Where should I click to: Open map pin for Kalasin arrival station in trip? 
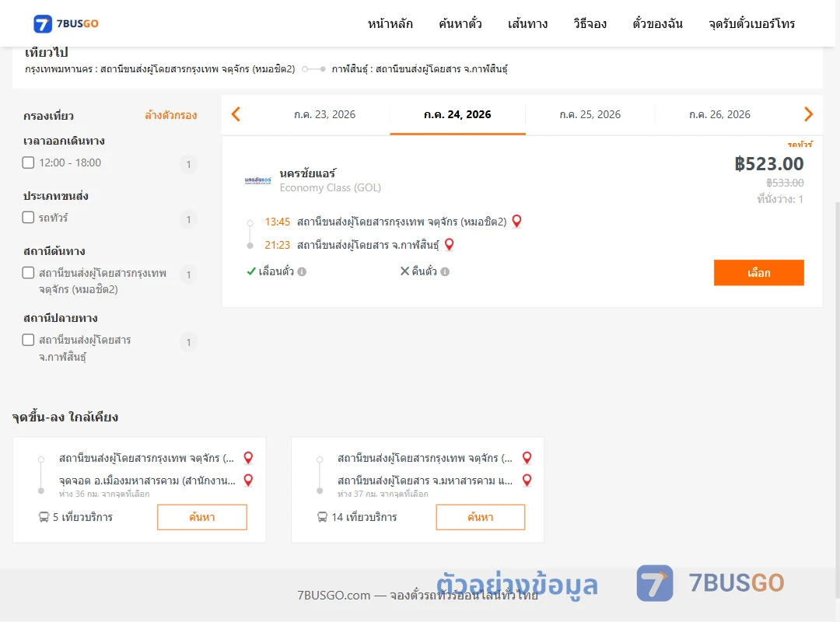tap(450, 245)
